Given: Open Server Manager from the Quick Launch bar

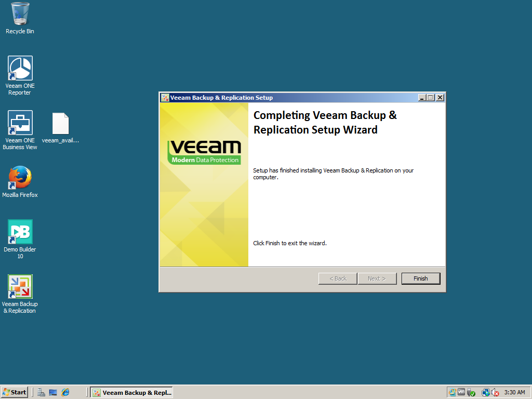Looking at the screenshot, I should click(x=41, y=392).
